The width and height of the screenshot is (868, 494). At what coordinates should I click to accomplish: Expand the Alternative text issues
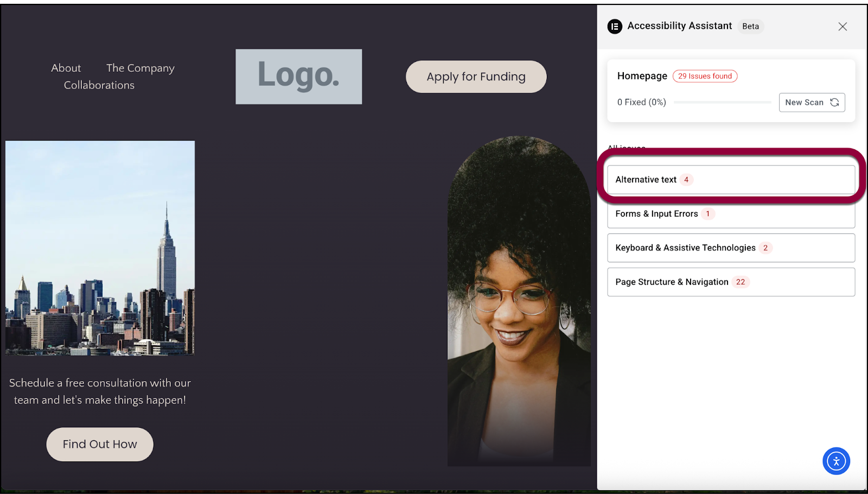click(730, 180)
